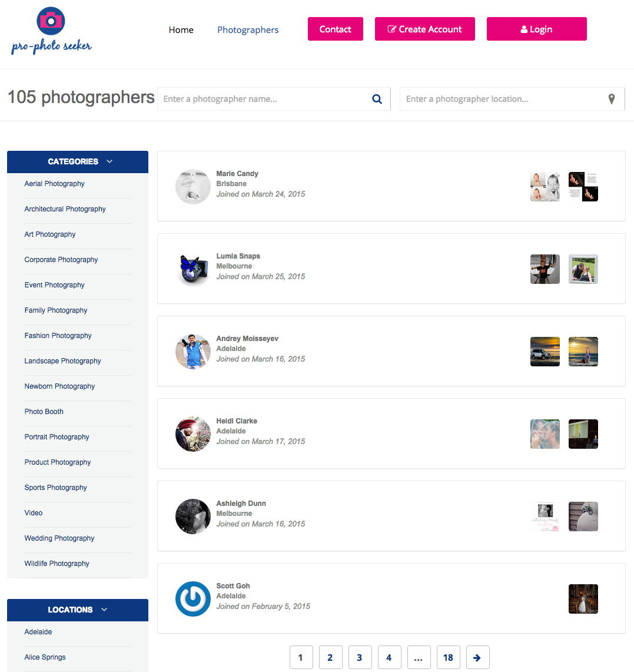Select Wedding Photography category
Viewport: 634px width, 672px height.
click(x=59, y=538)
